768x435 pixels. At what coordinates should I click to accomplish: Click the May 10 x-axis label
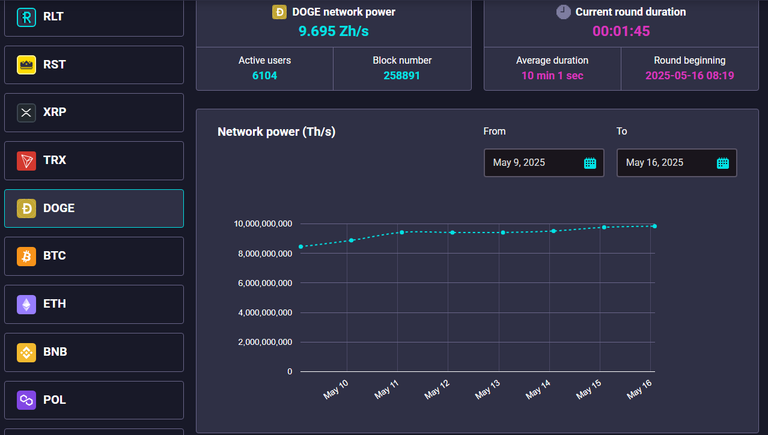click(x=336, y=389)
